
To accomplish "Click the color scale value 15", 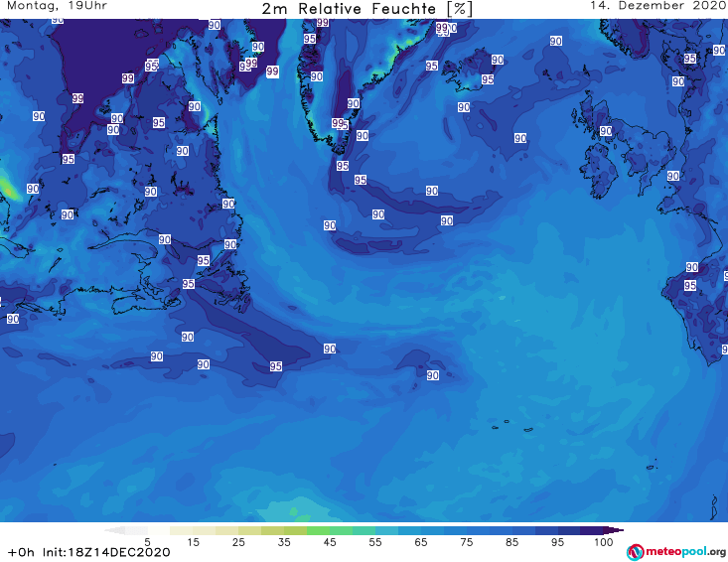I will coord(193,542).
